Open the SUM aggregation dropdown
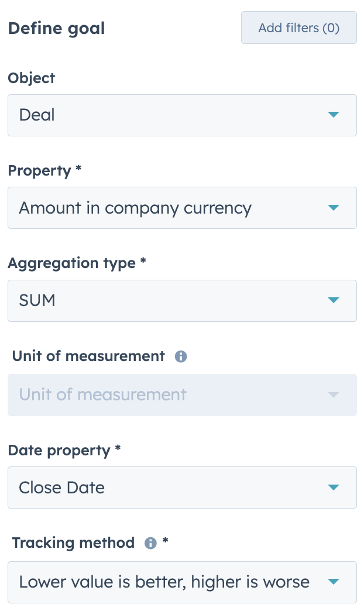 [170, 300]
